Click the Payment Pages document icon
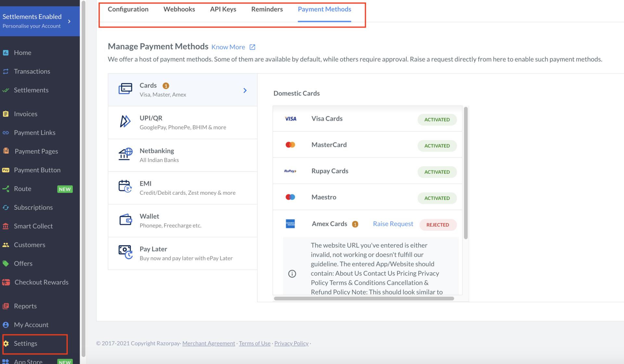Viewport: 624px width, 364px height. coord(6,151)
